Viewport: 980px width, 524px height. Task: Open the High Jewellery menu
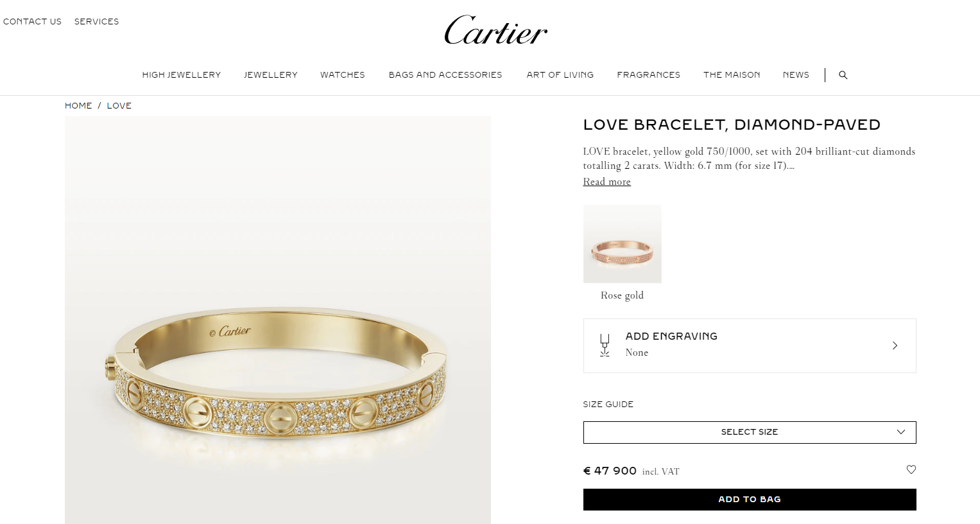pos(182,75)
